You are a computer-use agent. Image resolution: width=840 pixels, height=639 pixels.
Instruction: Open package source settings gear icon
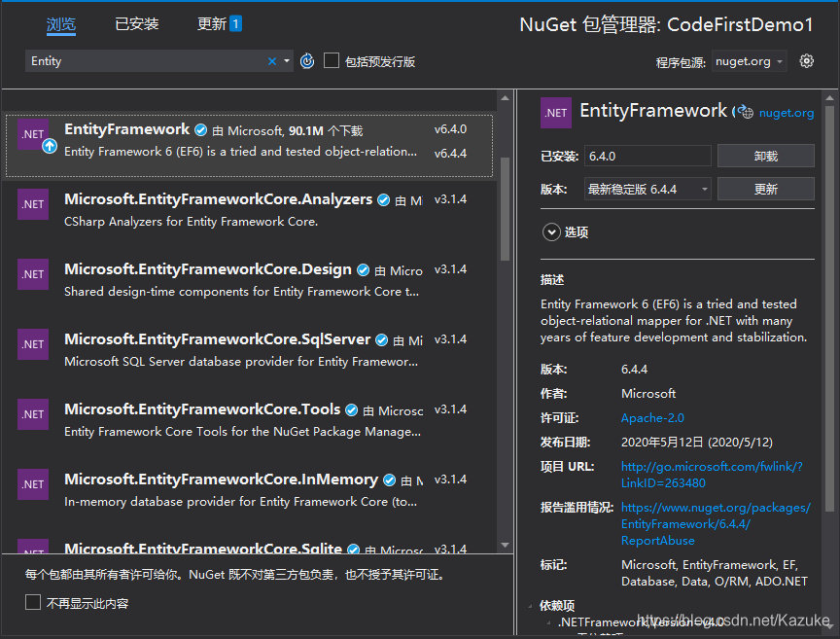806,61
